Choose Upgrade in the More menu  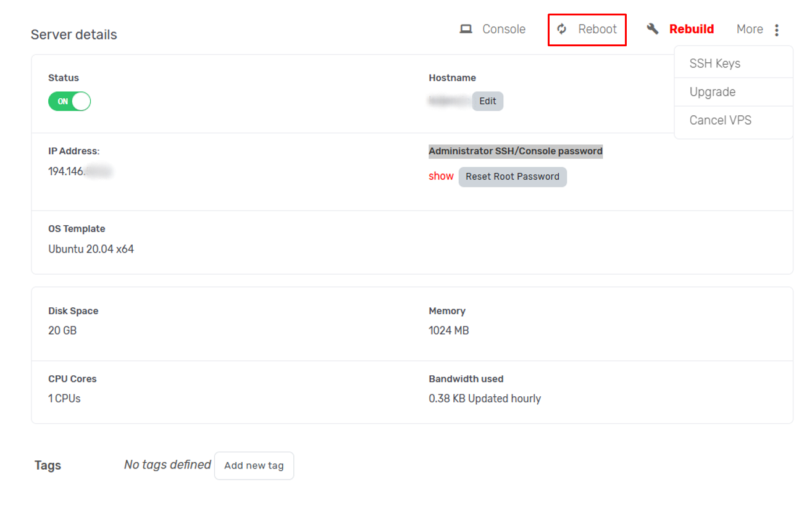click(712, 92)
